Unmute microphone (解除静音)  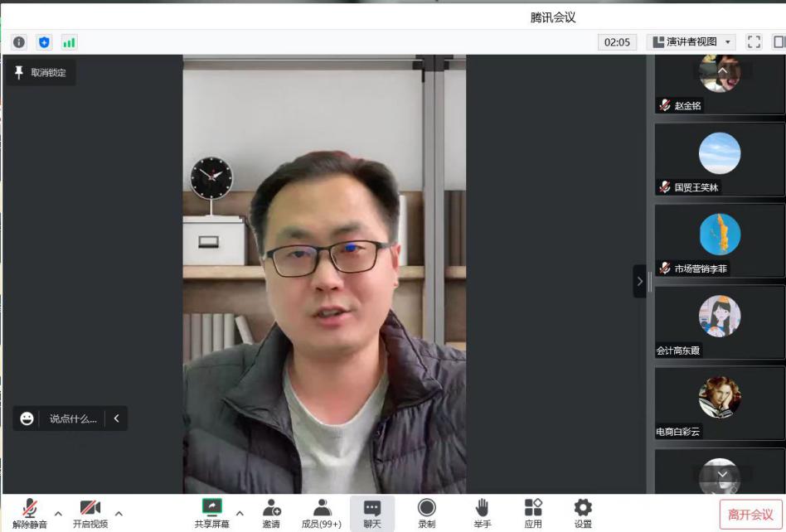click(x=30, y=513)
